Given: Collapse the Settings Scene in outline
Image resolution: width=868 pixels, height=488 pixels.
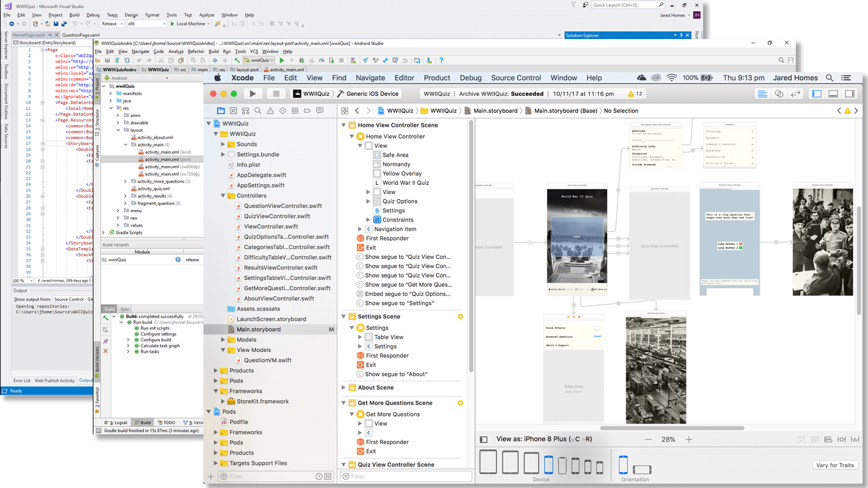Looking at the screenshot, I should (x=343, y=317).
